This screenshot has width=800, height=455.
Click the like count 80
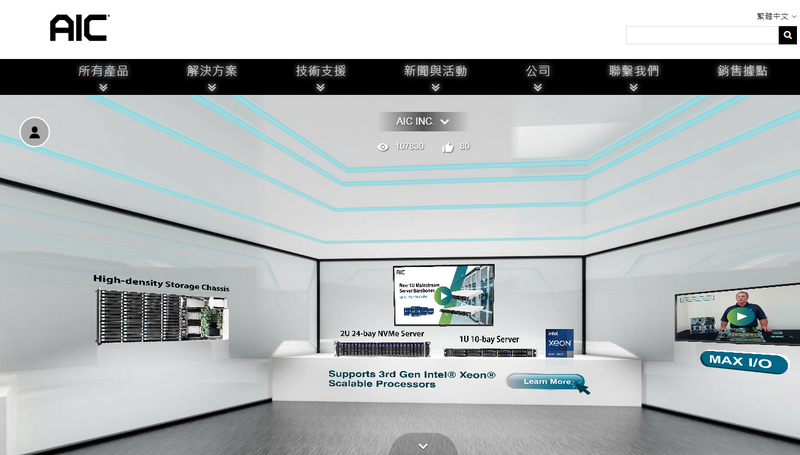point(464,146)
